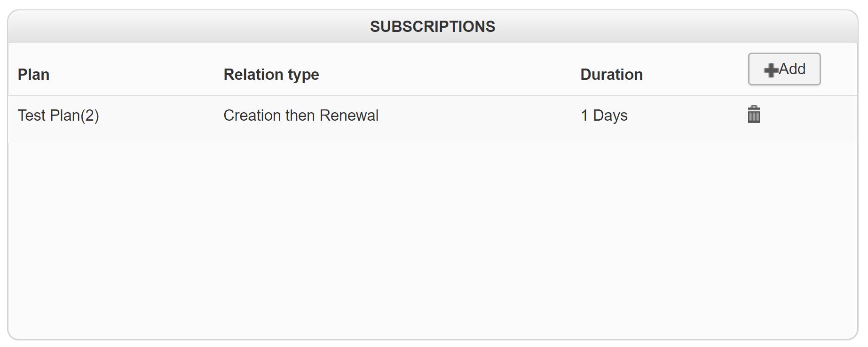This screenshot has height=347, width=868.
Task: Click the 1 Days duration value
Action: pyautogui.click(x=604, y=115)
